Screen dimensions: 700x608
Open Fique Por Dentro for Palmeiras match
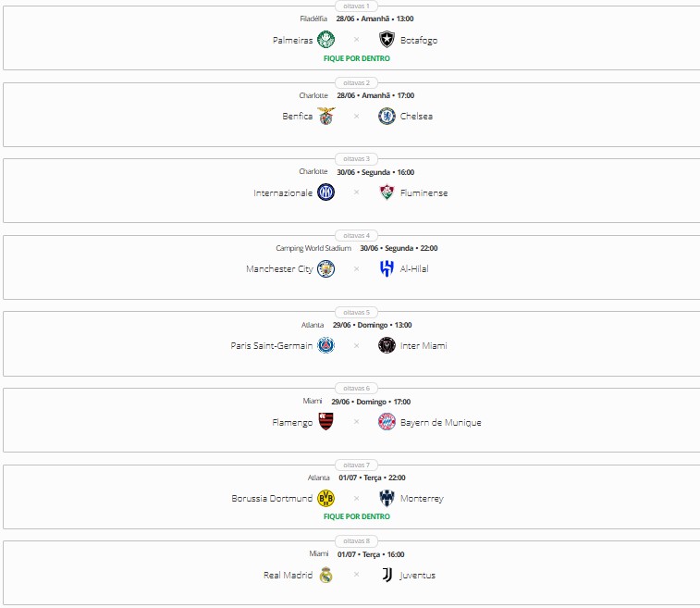pyautogui.click(x=356, y=58)
